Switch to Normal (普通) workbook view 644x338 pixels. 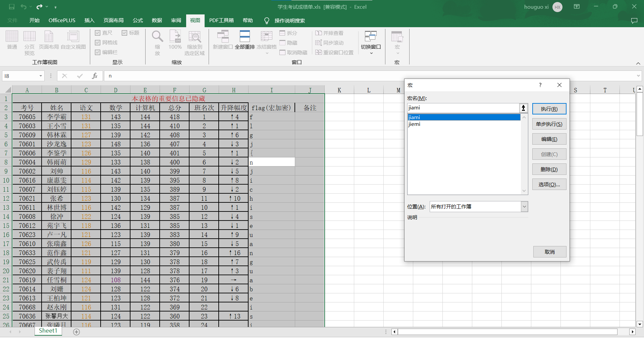(12, 40)
